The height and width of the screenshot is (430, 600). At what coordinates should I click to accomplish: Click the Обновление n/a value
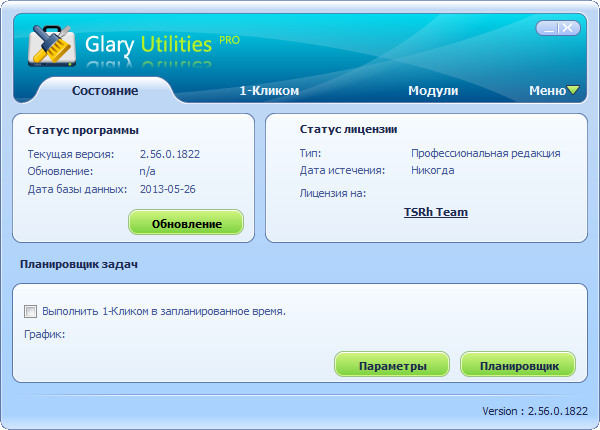(x=147, y=171)
